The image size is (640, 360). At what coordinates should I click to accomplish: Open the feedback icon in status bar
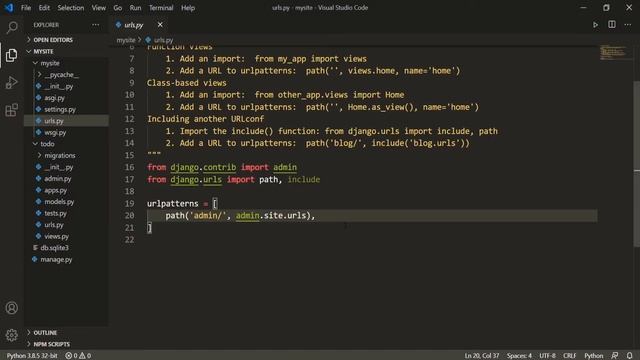point(615,356)
